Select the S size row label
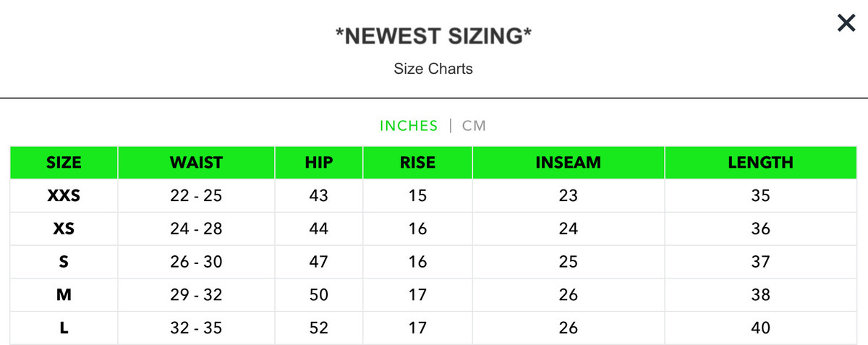The width and height of the screenshot is (868, 345). [x=64, y=262]
